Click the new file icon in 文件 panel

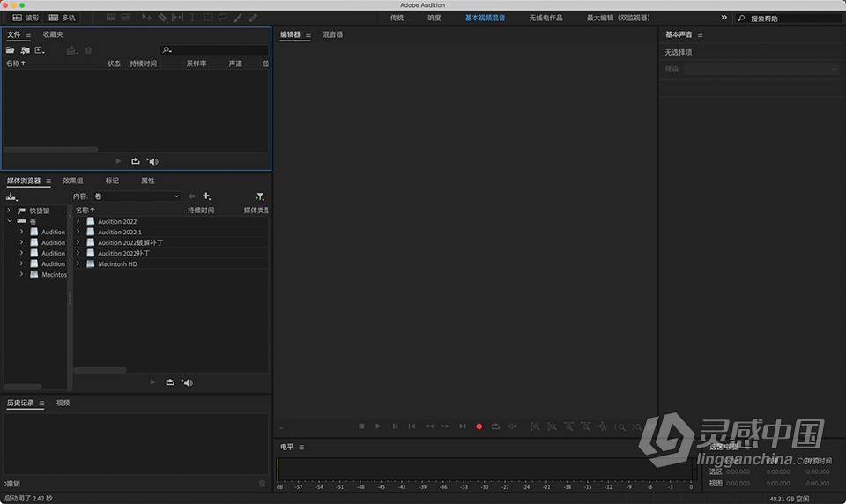pyautogui.click(x=40, y=50)
